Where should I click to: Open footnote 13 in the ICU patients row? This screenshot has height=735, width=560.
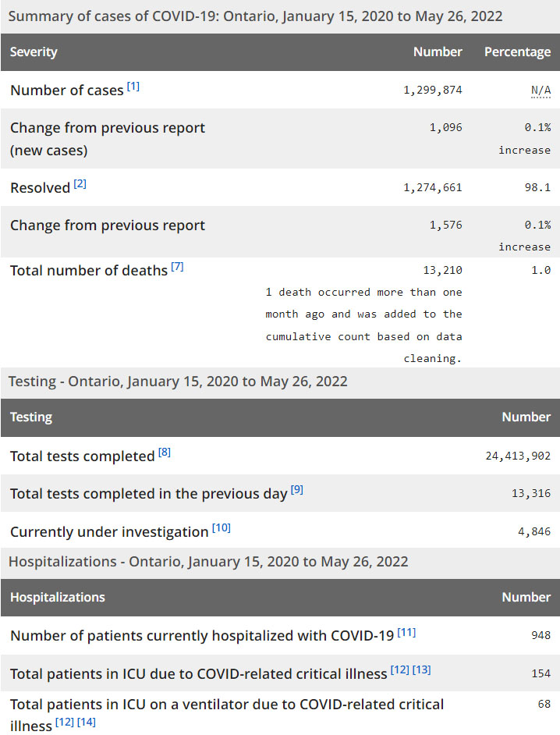[x=421, y=670]
